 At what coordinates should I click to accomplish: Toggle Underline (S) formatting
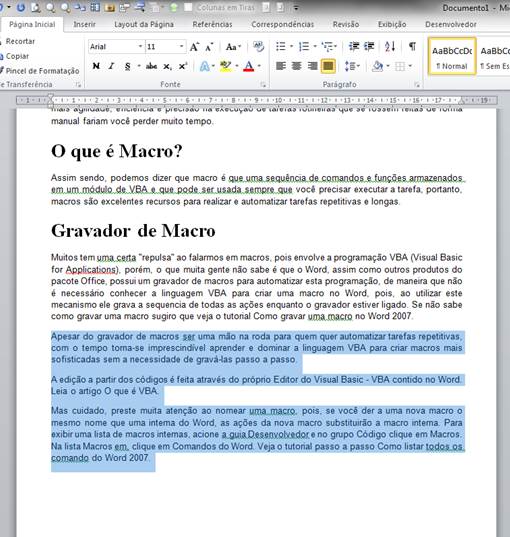click(127, 66)
